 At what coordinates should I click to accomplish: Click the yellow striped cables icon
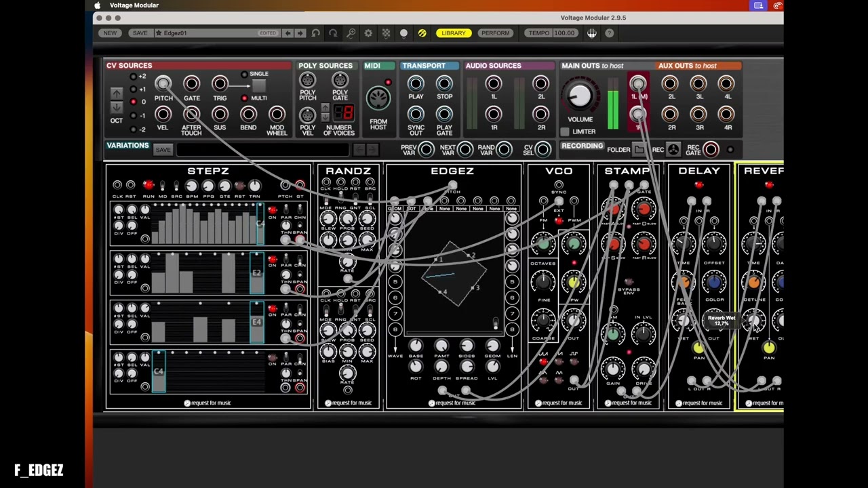tap(422, 33)
